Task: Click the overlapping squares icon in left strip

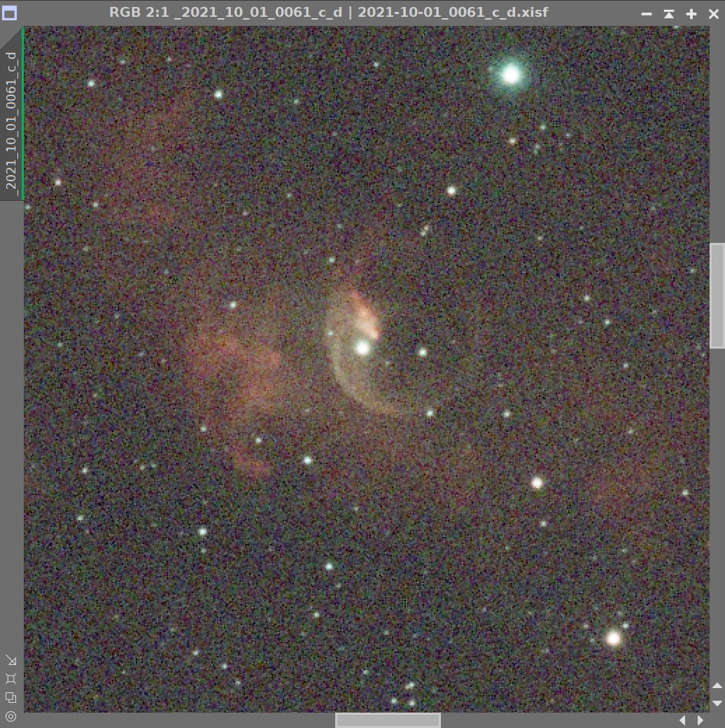Action: (x=11, y=697)
